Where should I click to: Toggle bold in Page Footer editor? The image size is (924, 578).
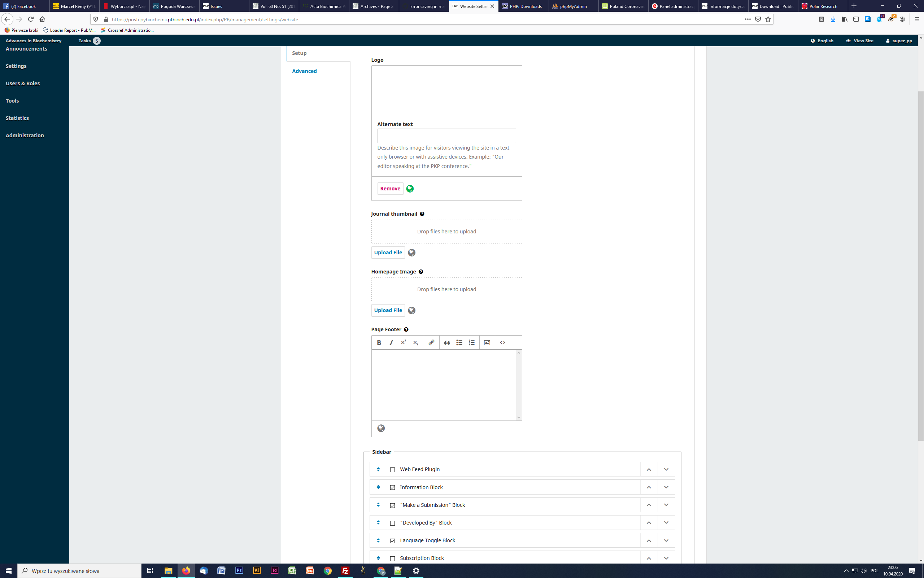tap(379, 342)
